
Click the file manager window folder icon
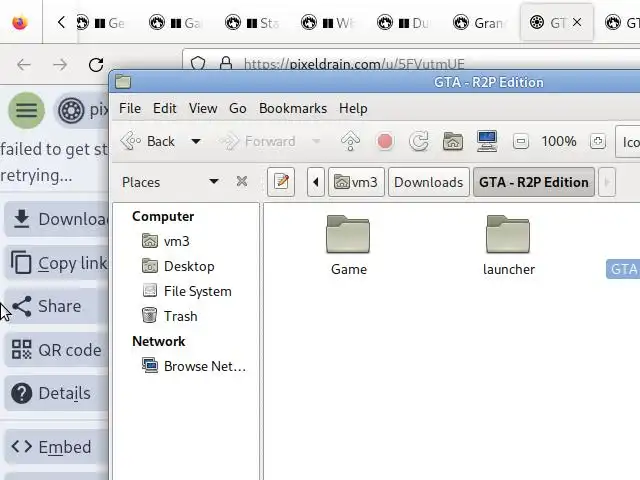point(123,82)
